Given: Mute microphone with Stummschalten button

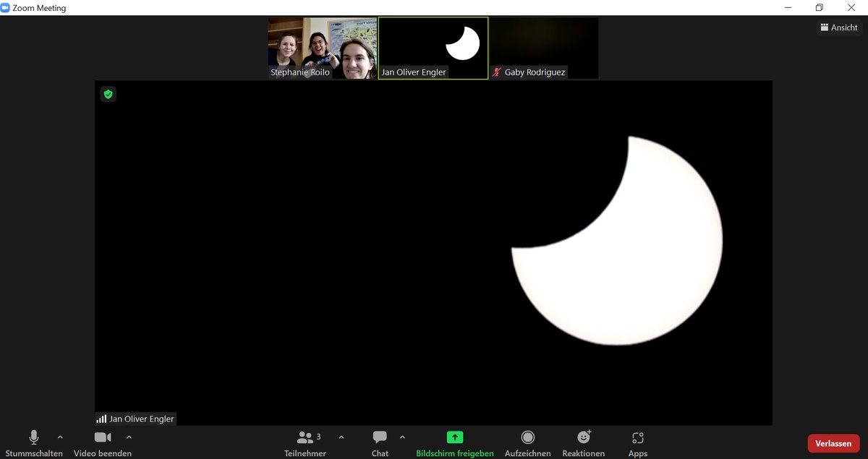Looking at the screenshot, I should pos(34,444).
